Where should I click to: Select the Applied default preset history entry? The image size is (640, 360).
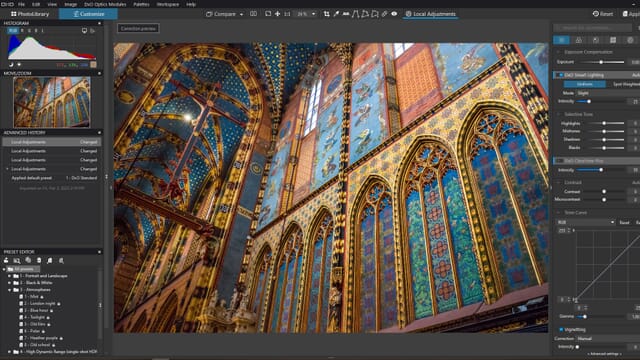click(x=52, y=178)
